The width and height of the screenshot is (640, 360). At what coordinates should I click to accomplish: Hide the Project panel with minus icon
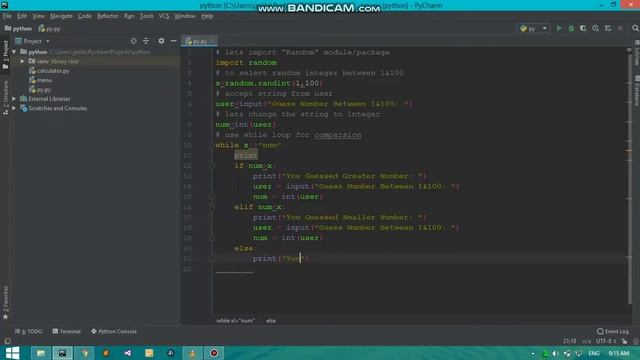[173, 41]
